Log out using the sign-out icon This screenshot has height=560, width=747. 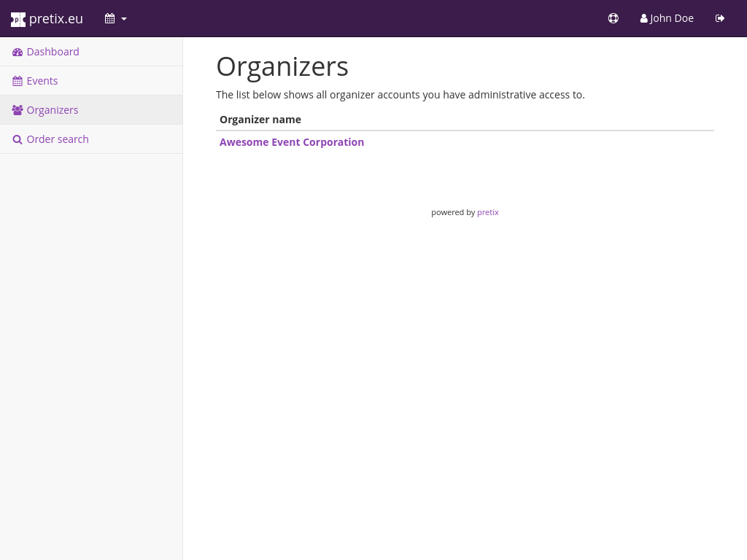coord(720,18)
